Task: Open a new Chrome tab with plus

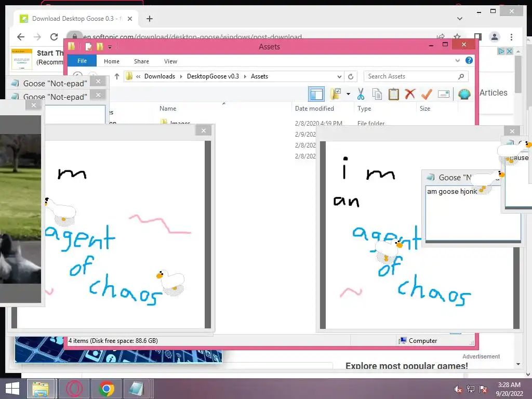Action: coord(150,19)
